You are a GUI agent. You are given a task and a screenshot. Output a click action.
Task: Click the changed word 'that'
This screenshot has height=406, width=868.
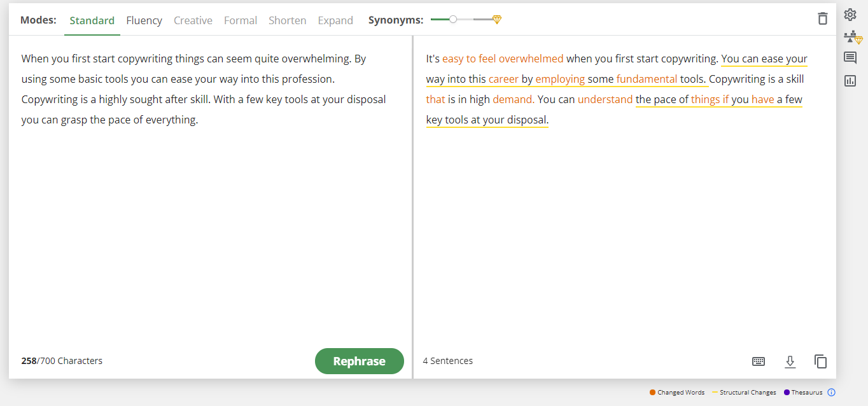pos(436,99)
